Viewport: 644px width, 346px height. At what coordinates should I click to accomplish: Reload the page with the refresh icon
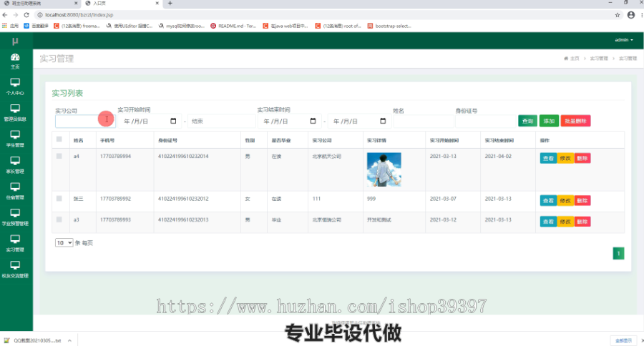coord(26,15)
